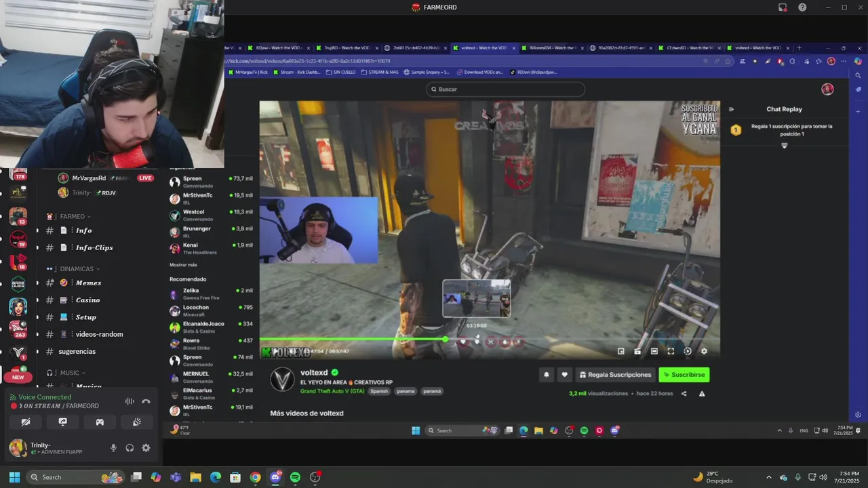The width and height of the screenshot is (868, 488).
Task: Open the Kick profile avatar menu
Action: point(827,89)
